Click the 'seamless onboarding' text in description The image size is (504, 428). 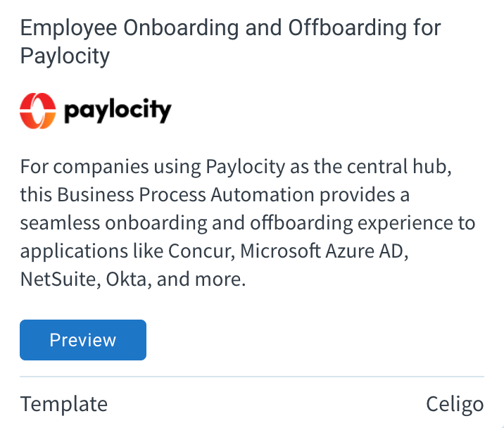[x=114, y=223]
